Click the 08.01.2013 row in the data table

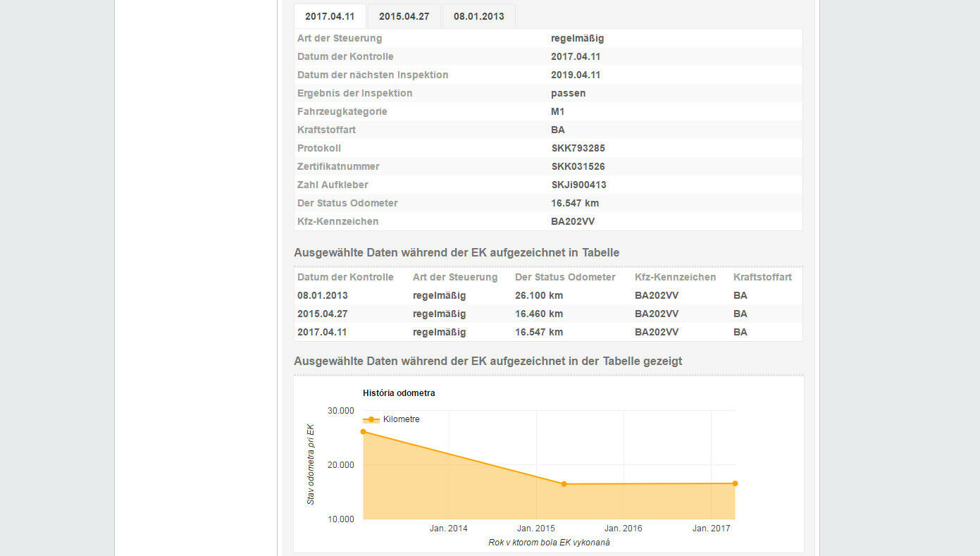tap(322, 295)
